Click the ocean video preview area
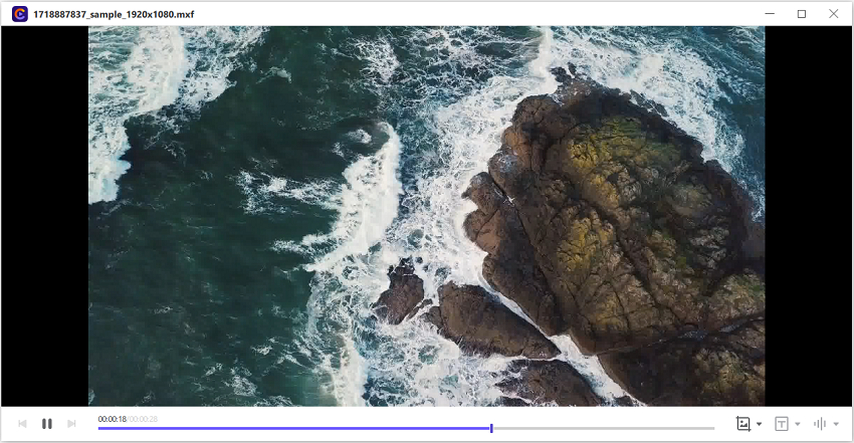 point(426,216)
